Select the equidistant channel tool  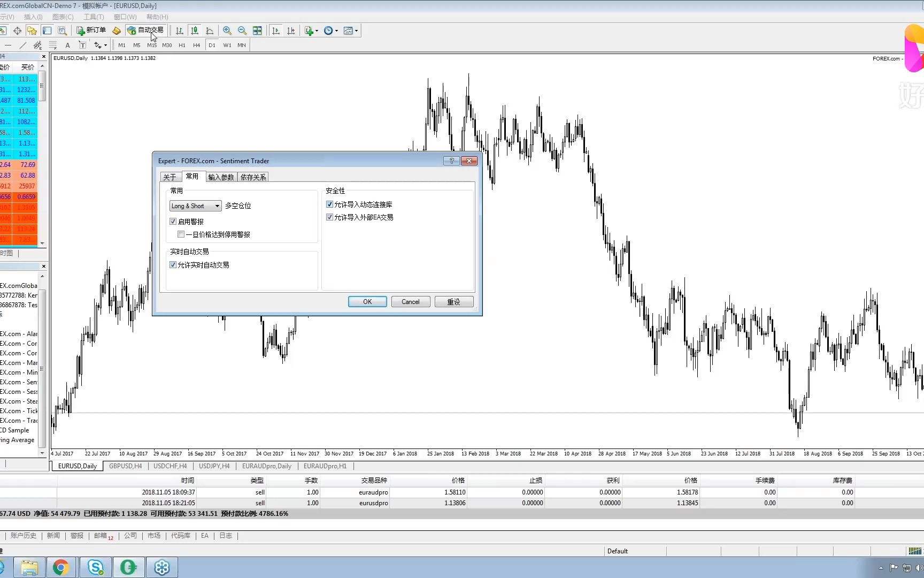[x=37, y=45]
